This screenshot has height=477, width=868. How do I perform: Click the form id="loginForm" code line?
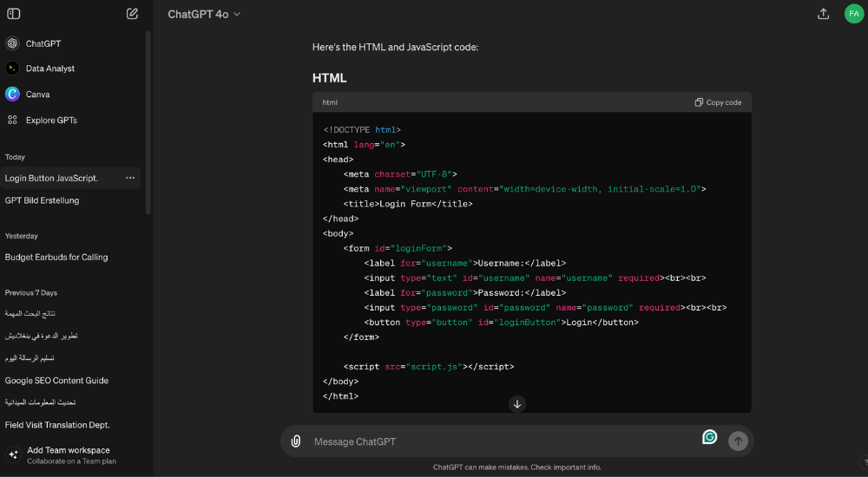click(398, 248)
